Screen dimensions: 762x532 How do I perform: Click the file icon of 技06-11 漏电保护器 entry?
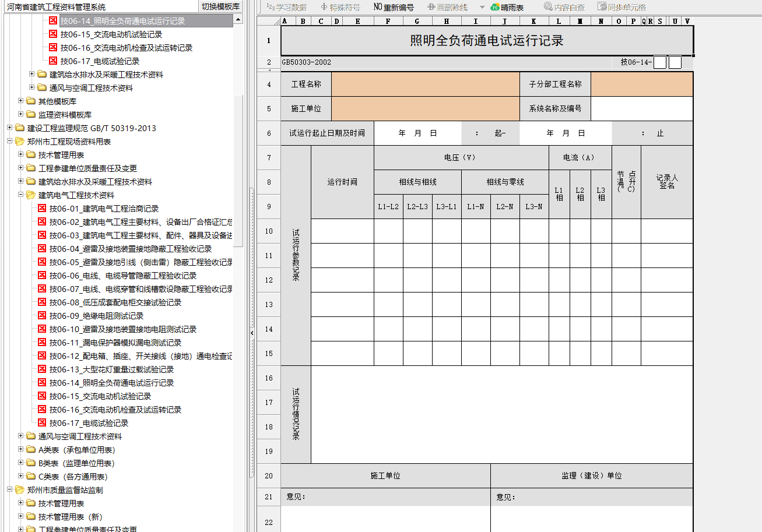(x=42, y=343)
